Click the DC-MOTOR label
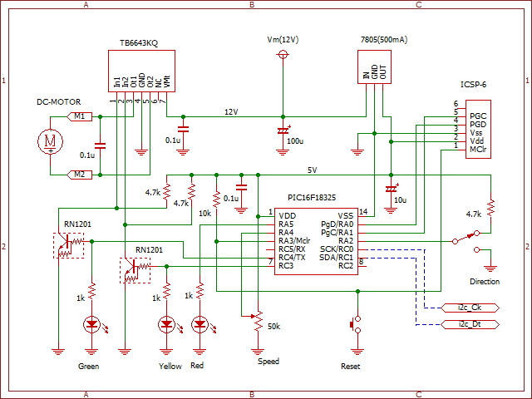Viewport: 532px width, 399px height. pyautogui.click(x=59, y=101)
